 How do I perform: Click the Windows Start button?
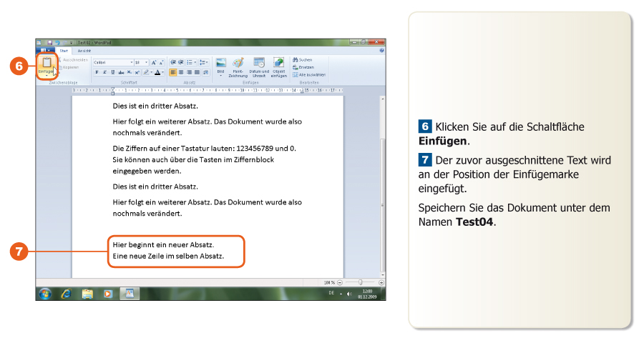pyautogui.click(x=45, y=293)
